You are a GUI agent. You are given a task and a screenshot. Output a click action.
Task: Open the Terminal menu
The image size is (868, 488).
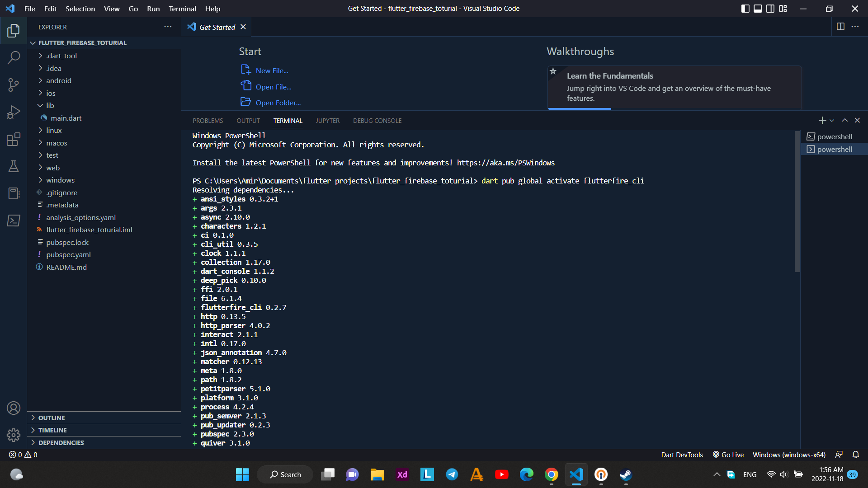[x=182, y=9]
